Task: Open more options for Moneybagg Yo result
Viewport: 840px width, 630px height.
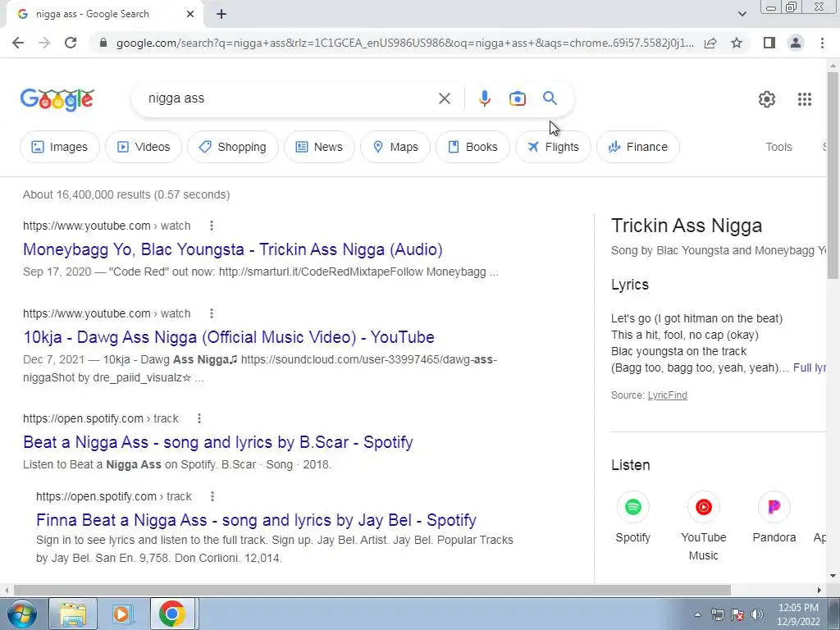Action: (x=212, y=226)
